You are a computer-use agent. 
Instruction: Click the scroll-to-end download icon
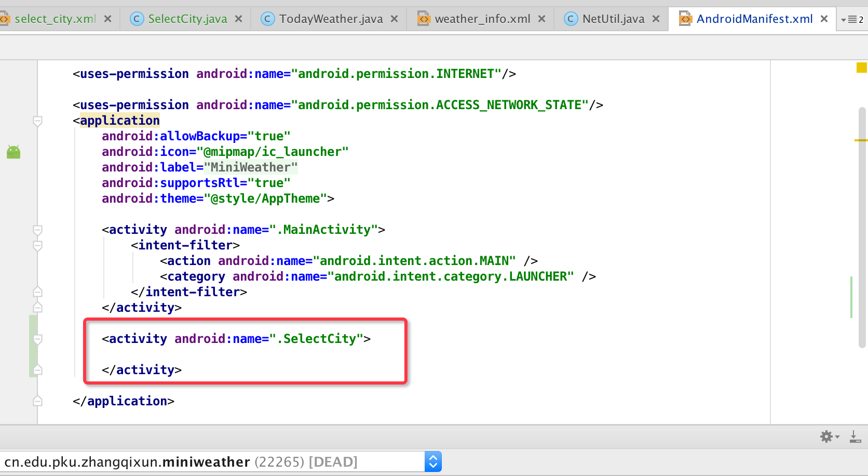click(x=855, y=437)
